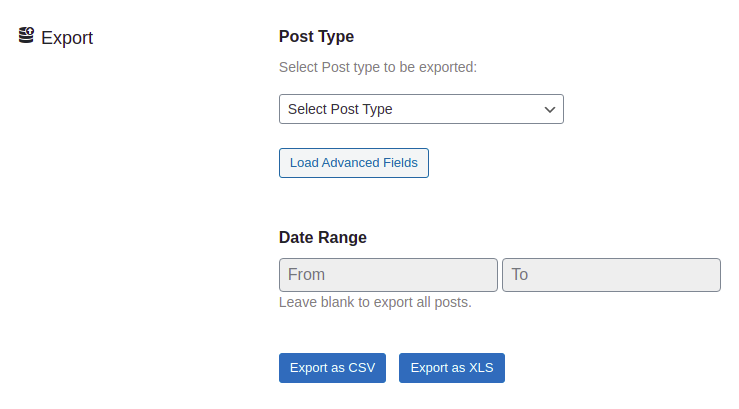Viewport: 739px width, 409px height.
Task: Set the start date via From input
Action: [388, 275]
